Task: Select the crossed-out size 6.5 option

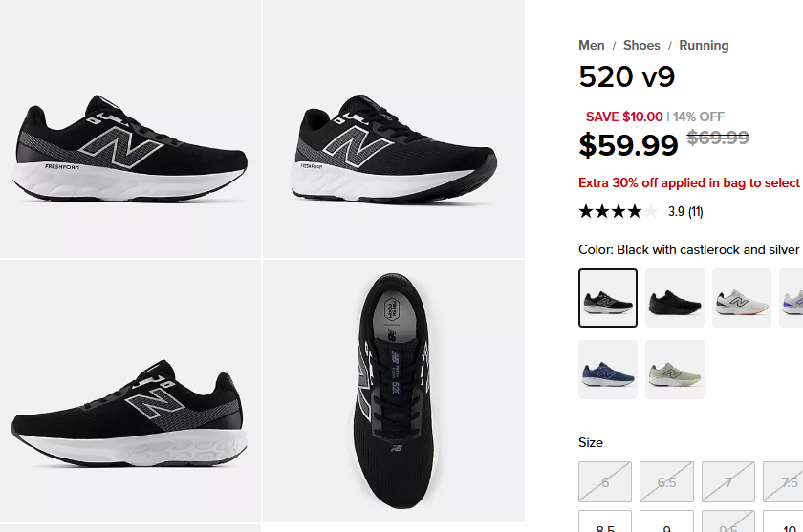Action: [666, 482]
